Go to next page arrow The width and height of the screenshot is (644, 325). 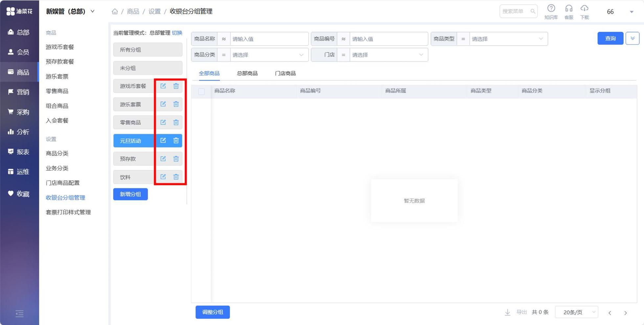626,313
